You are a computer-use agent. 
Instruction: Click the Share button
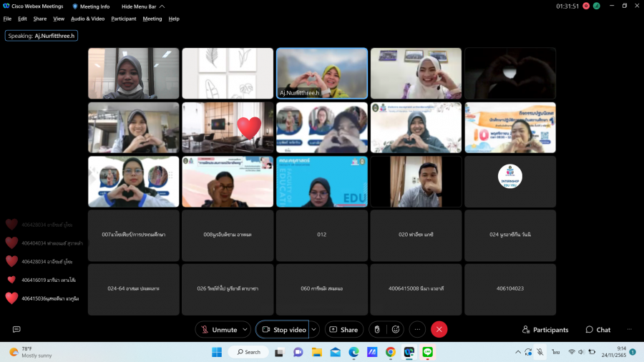tap(343, 330)
